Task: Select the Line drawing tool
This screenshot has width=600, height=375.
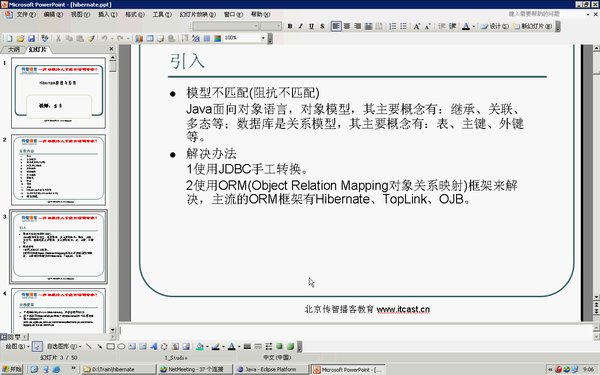Action: [89, 346]
